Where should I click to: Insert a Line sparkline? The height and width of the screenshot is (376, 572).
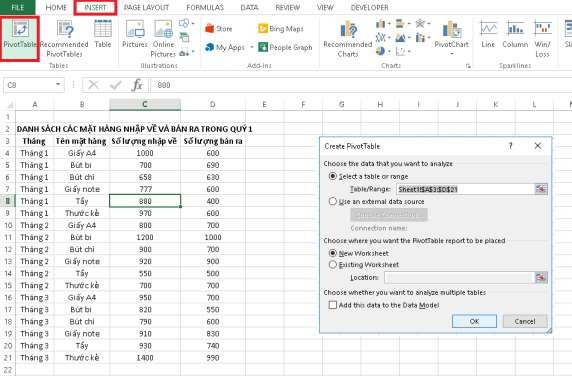(x=488, y=34)
